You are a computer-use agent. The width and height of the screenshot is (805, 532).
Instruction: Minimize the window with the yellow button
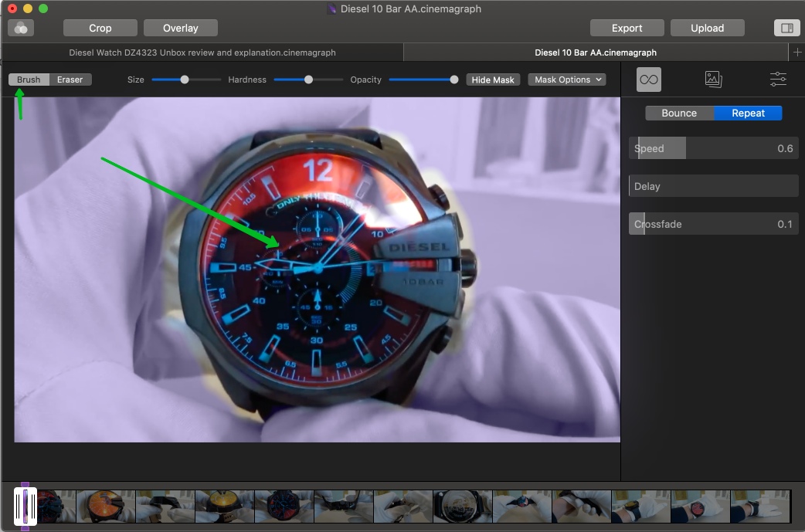[x=28, y=8]
